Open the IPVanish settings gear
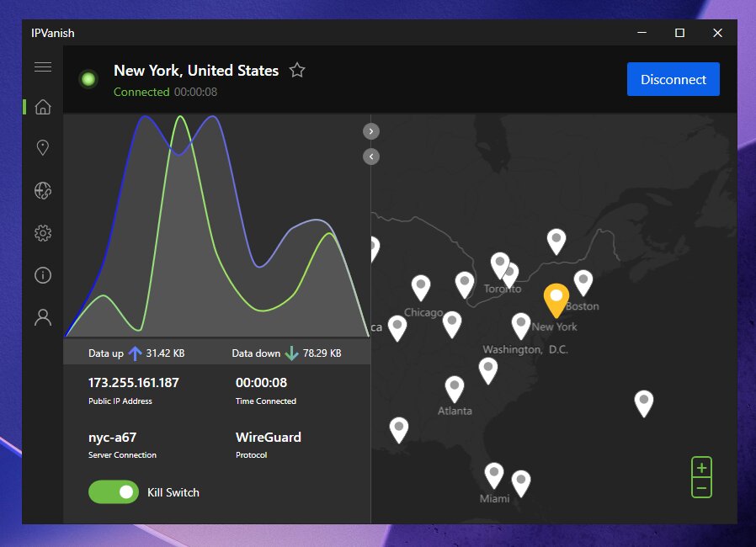Image resolution: width=756 pixels, height=547 pixels. pyautogui.click(x=43, y=233)
